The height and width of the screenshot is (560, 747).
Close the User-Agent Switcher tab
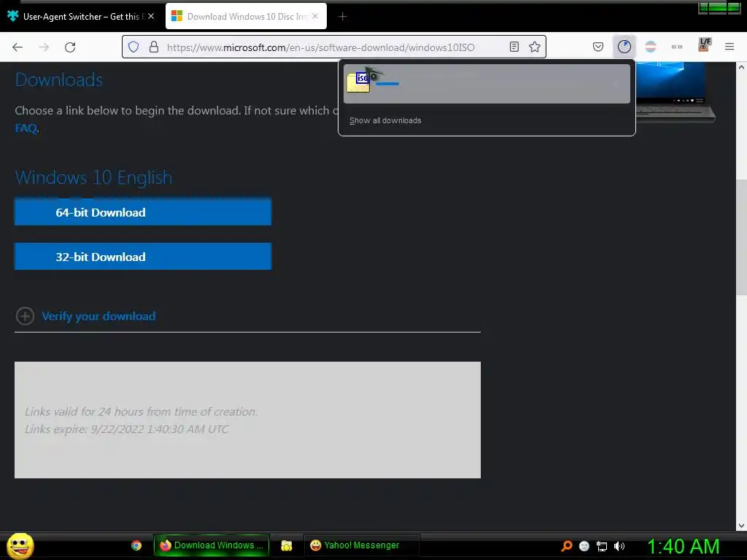point(151,16)
